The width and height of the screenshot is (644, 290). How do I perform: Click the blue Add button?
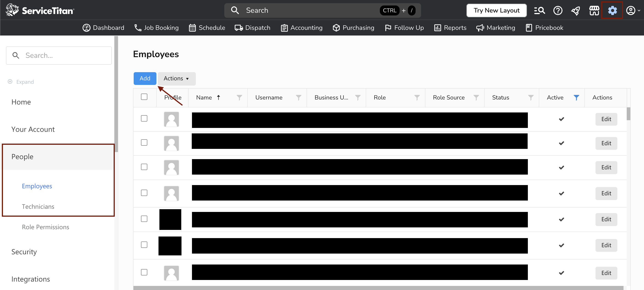(145, 79)
